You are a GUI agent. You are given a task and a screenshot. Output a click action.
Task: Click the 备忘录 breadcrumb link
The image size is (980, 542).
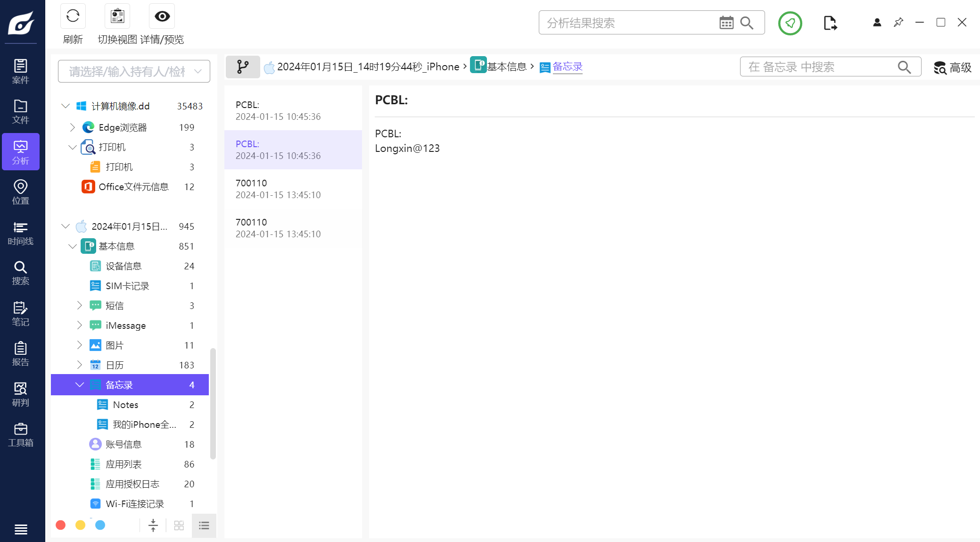tap(567, 67)
